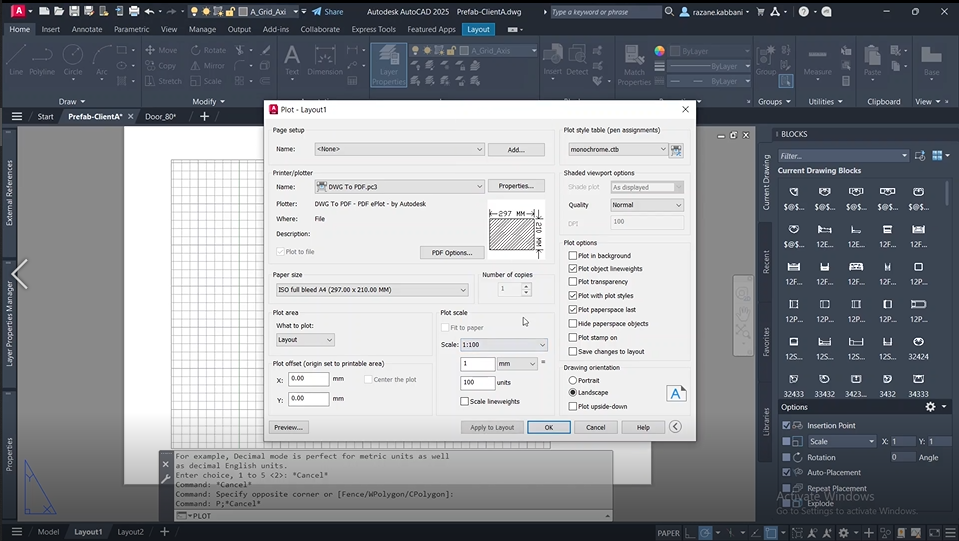Switch to the Layout2 tab
Viewport: 959px width, 541px height.
[130, 532]
